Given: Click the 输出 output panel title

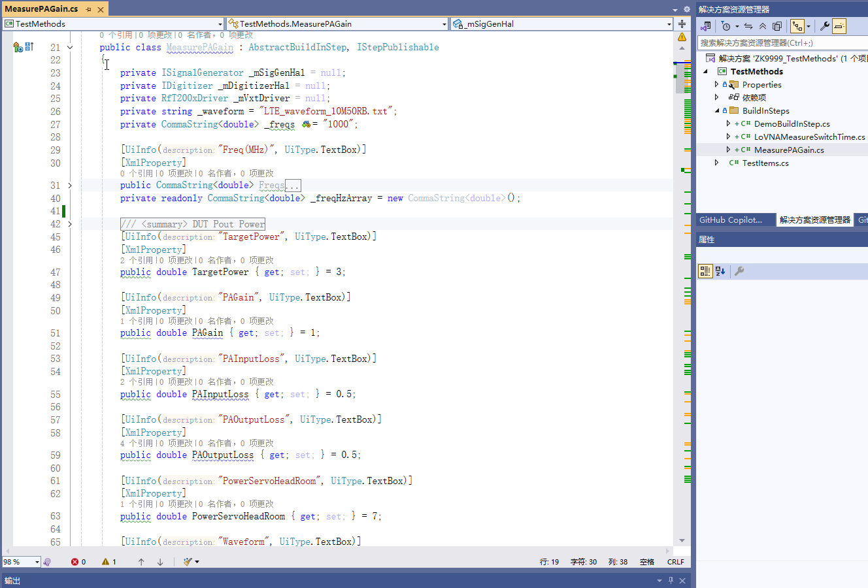Looking at the screenshot, I should [12, 580].
